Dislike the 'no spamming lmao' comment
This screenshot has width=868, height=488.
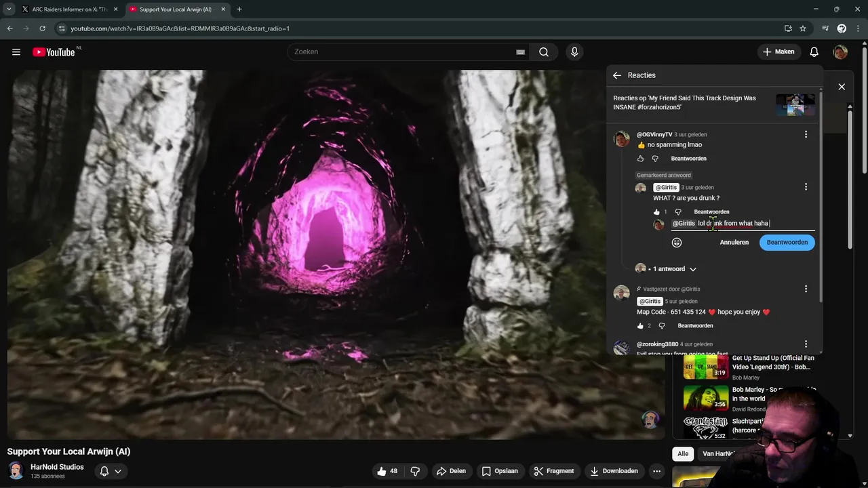(x=655, y=159)
